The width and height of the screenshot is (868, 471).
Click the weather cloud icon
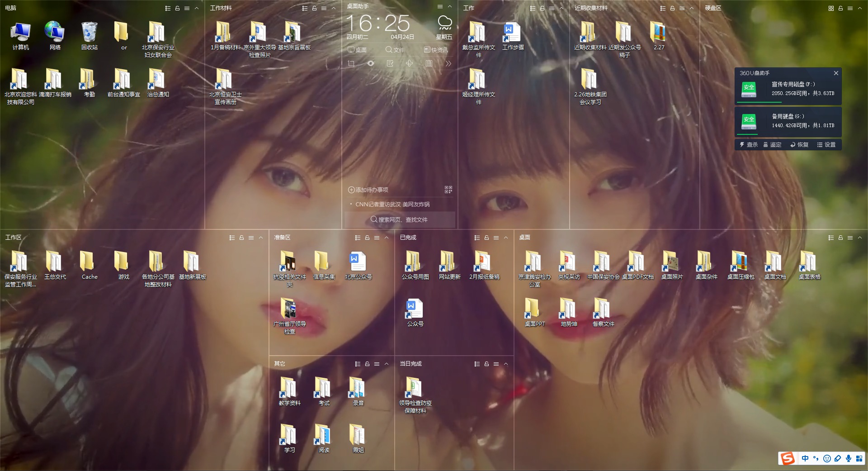pos(444,23)
